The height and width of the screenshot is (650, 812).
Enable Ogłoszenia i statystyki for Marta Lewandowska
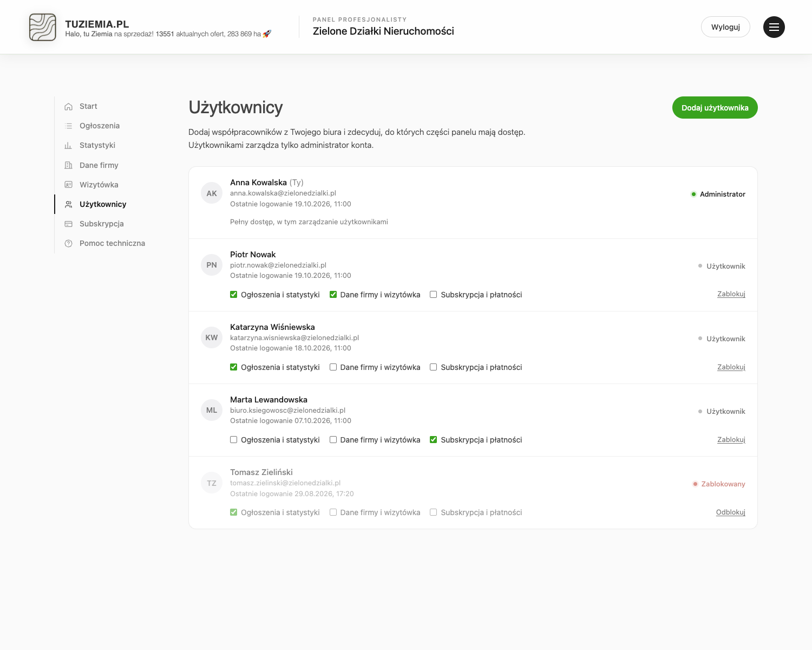[234, 440]
